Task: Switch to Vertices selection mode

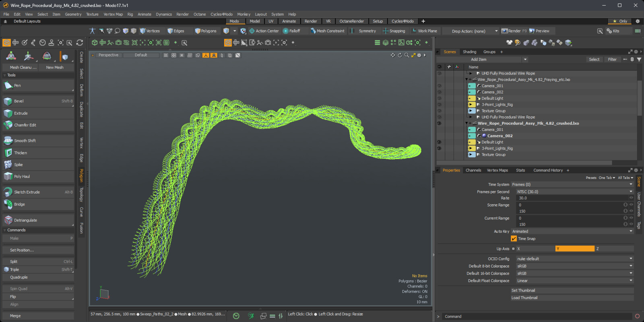Action: point(150,31)
